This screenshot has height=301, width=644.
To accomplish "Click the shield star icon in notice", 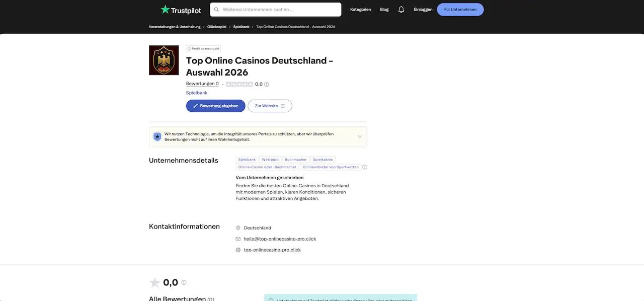I will point(157,136).
